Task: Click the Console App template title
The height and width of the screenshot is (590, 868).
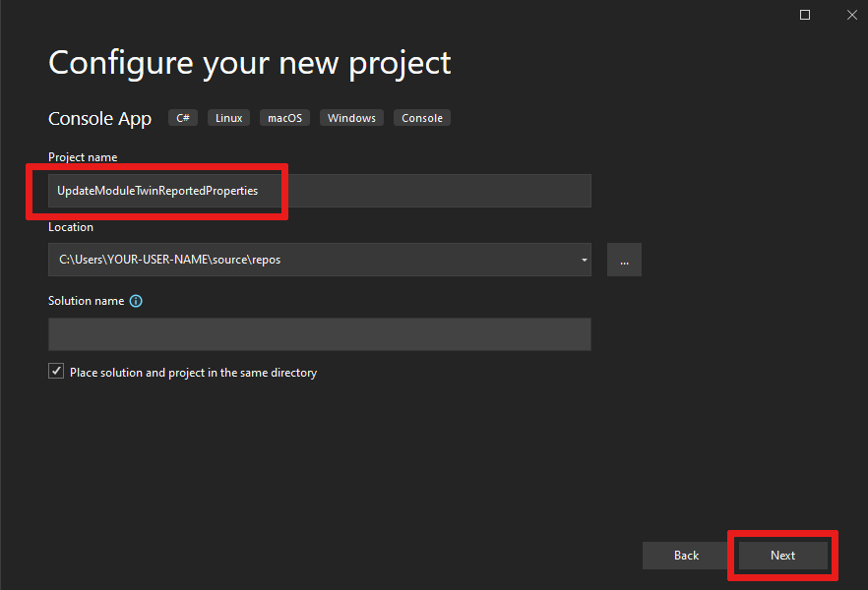Action: pyautogui.click(x=100, y=119)
